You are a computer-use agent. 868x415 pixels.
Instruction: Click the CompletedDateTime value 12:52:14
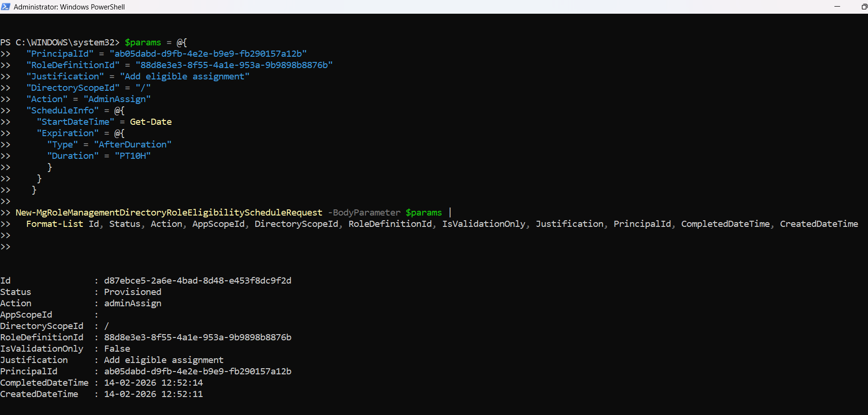[153, 383]
